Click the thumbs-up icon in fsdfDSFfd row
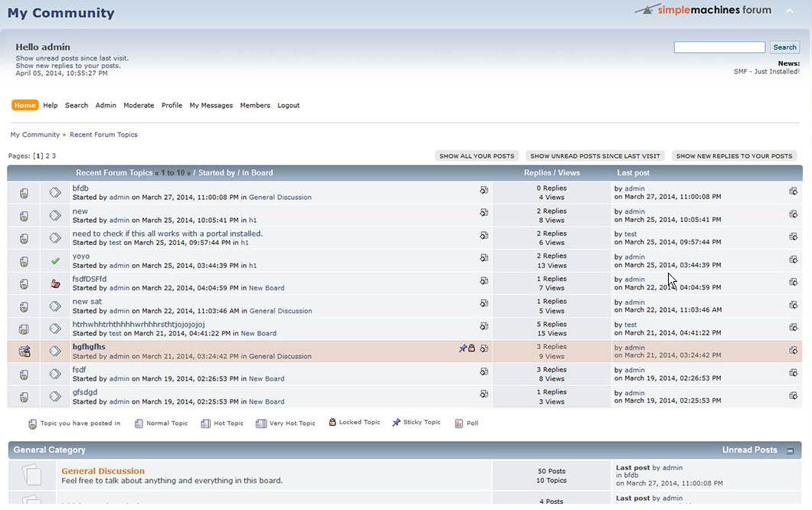The width and height of the screenshot is (812, 510). [55, 283]
